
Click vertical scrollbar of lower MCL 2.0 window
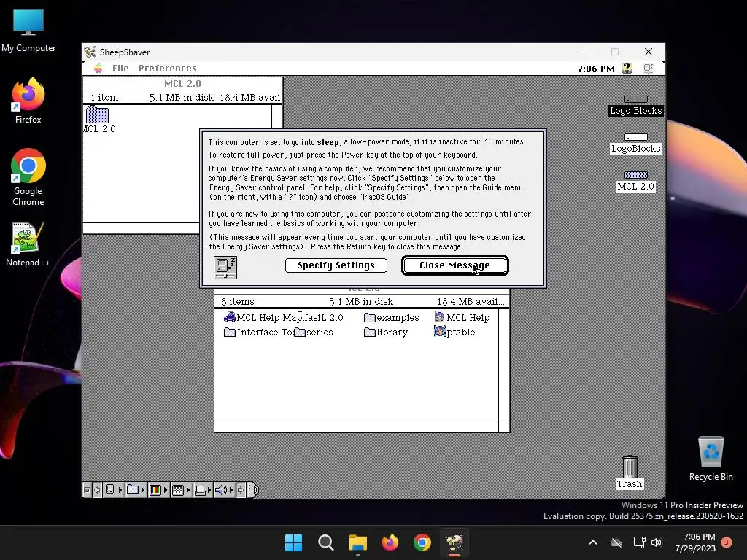tap(504, 365)
